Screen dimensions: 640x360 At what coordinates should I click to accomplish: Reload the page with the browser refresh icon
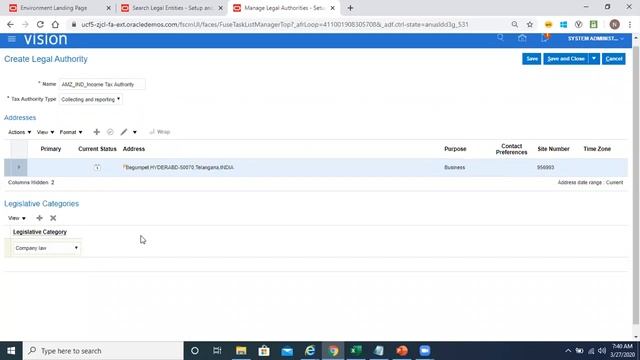tap(40, 24)
